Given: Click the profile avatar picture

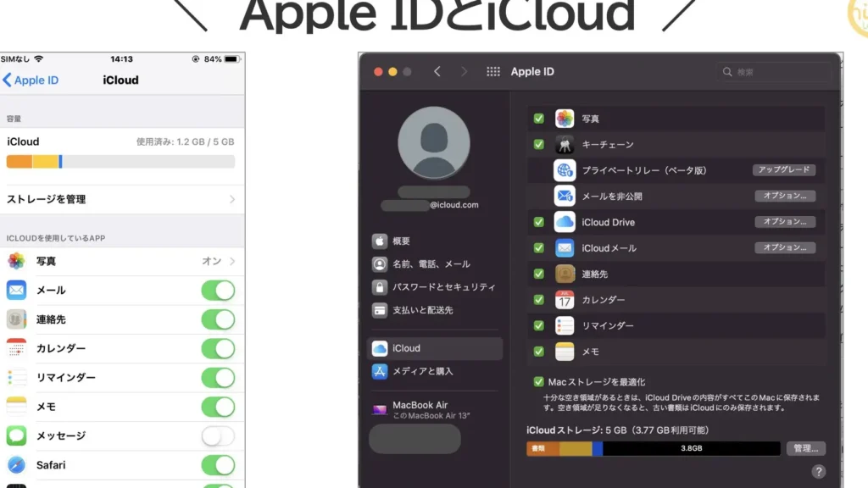Looking at the screenshot, I should point(434,142).
